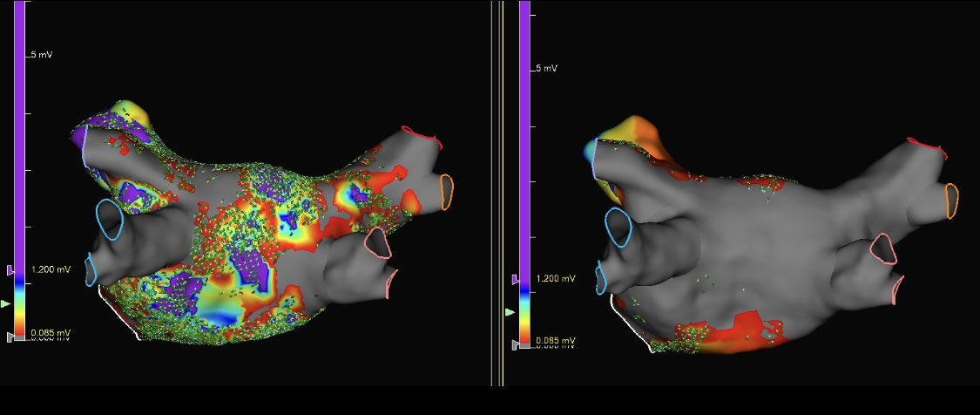Click the purple upper threshold handle, left scale

(x=10, y=269)
